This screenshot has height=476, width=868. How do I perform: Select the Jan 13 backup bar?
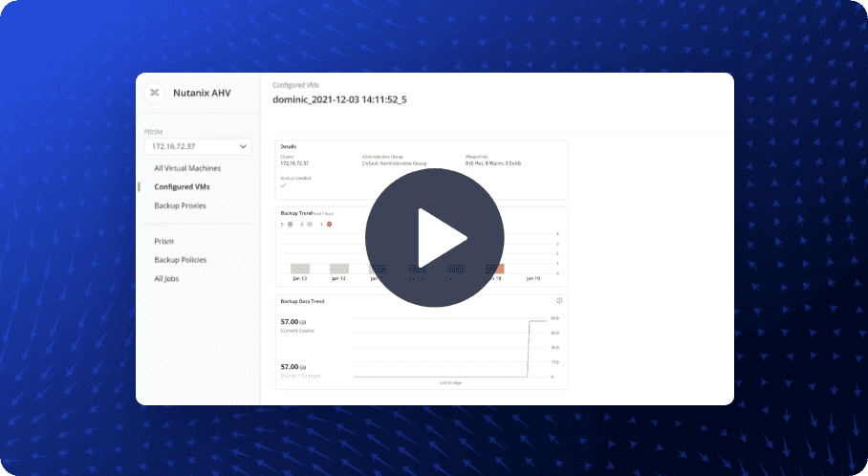point(300,269)
